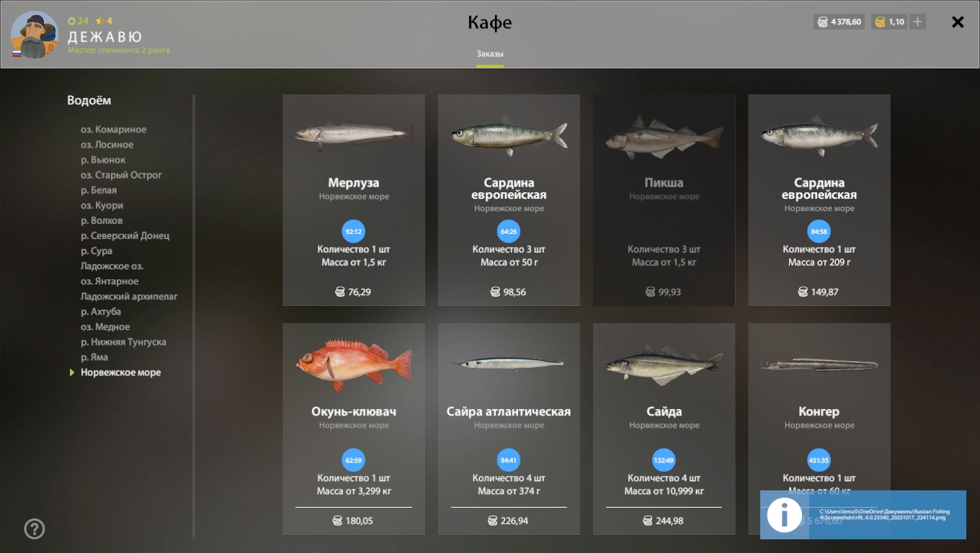Click the gold coins balance icon
This screenshot has width=980, height=553.
click(x=880, y=22)
